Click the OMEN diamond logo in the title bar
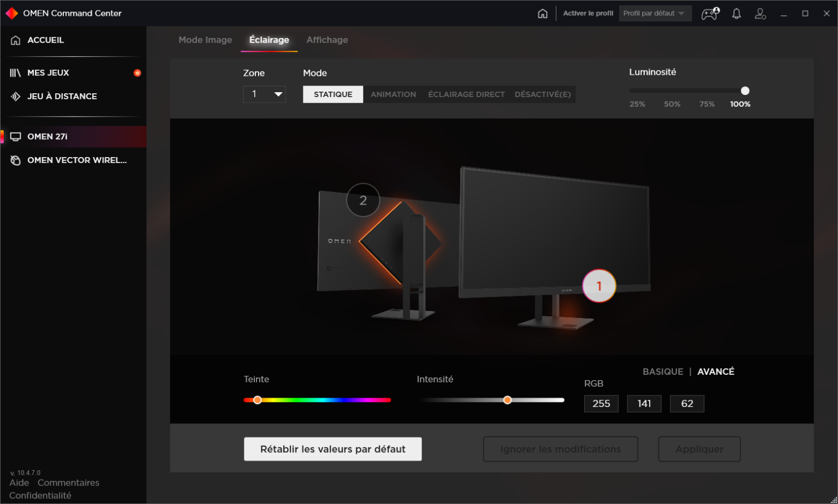The height and width of the screenshot is (504, 838). [x=11, y=13]
